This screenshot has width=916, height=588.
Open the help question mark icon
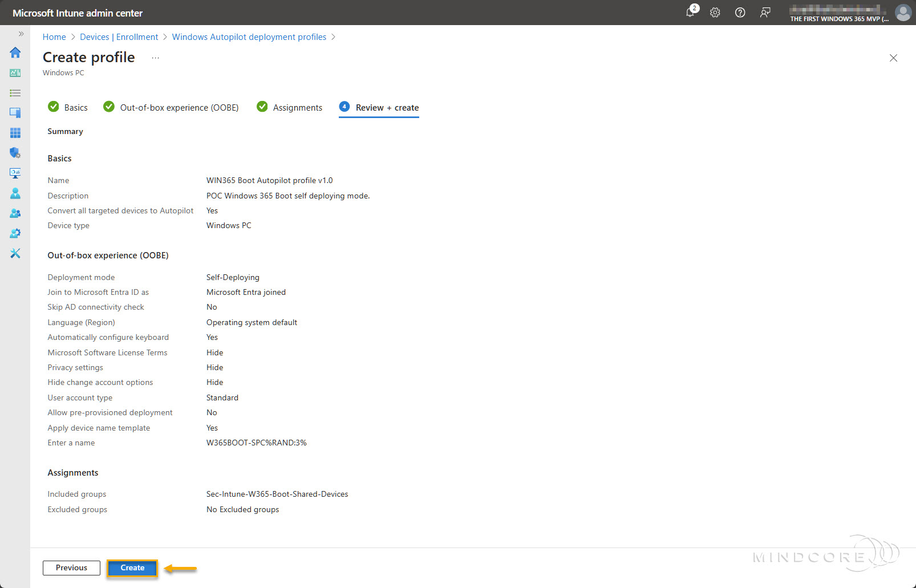pyautogui.click(x=740, y=13)
